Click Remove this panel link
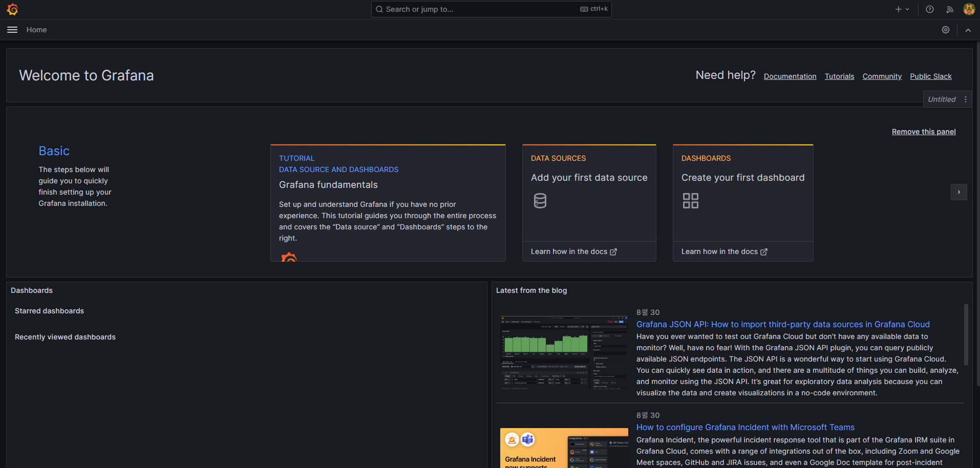This screenshot has width=980, height=468. point(924,132)
